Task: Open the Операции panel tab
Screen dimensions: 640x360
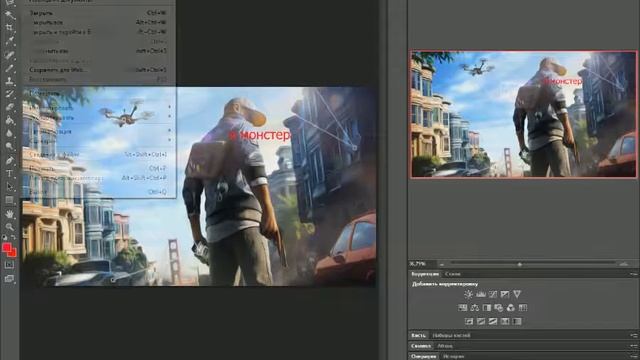Action: point(423,356)
